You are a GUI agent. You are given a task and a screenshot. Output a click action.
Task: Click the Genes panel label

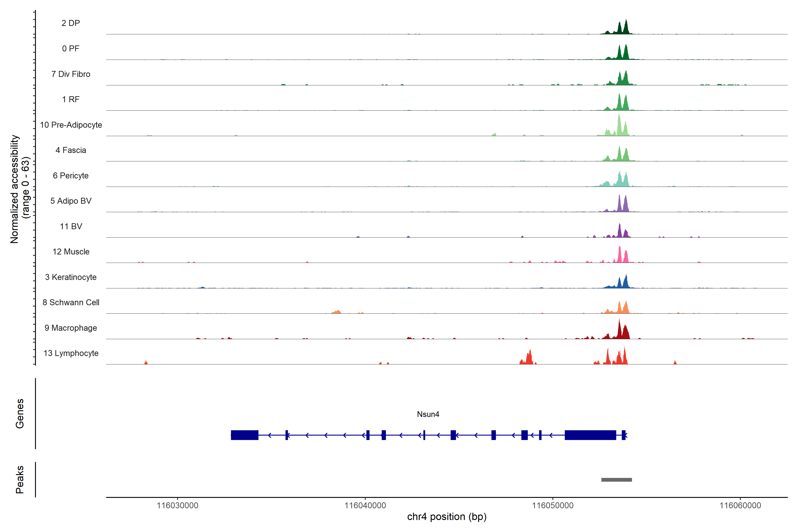coord(20,413)
